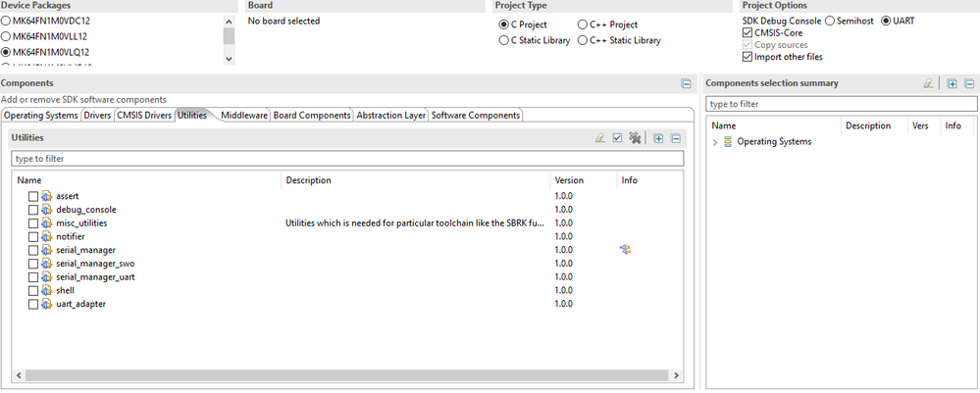This screenshot has width=980, height=393.
Task: Set SDK Debug Console to Semihost
Action: pyautogui.click(x=830, y=21)
